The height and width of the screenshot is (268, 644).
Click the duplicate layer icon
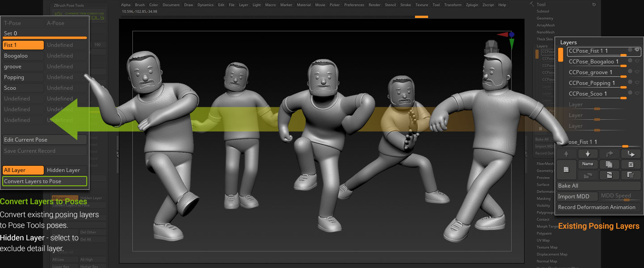pos(609,164)
